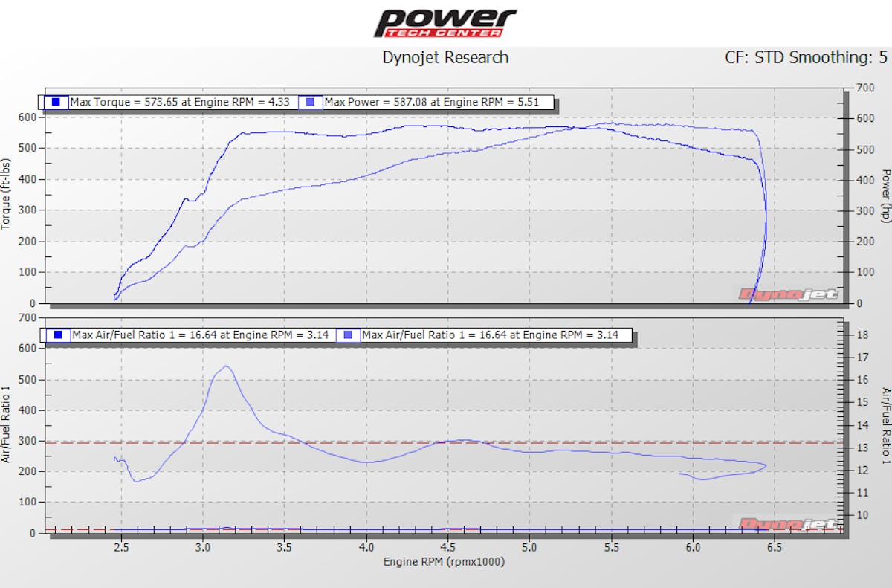Viewport: 892px width, 588px height.
Task: Click the Engine RPM (rpmx1000) axis title
Action: click(x=444, y=561)
